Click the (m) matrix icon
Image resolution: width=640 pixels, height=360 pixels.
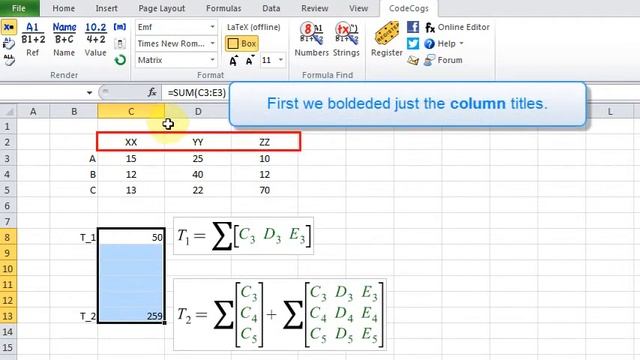120,27
